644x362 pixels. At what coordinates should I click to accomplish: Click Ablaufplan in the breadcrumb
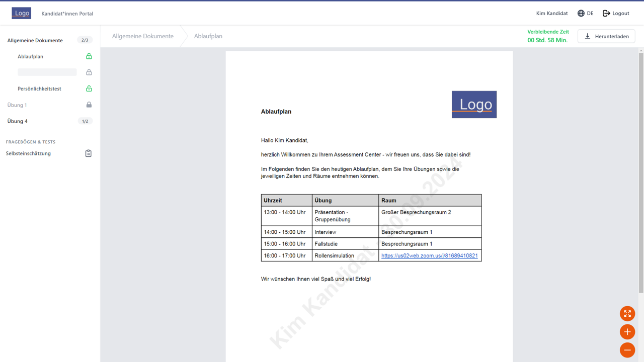[x=208, y=36]
